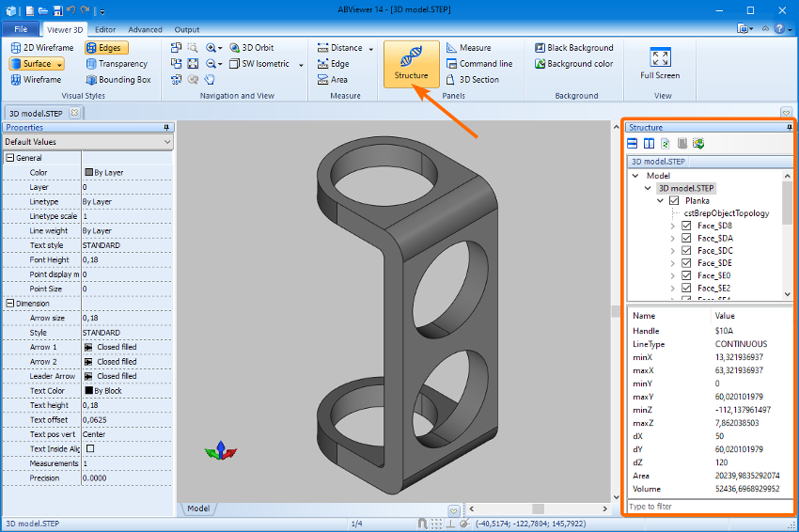Viewport: 799px width, 532px height.
Task: Open the Surface style dropdown arrow
Action: pyautogui.click(x=59, y=64)
